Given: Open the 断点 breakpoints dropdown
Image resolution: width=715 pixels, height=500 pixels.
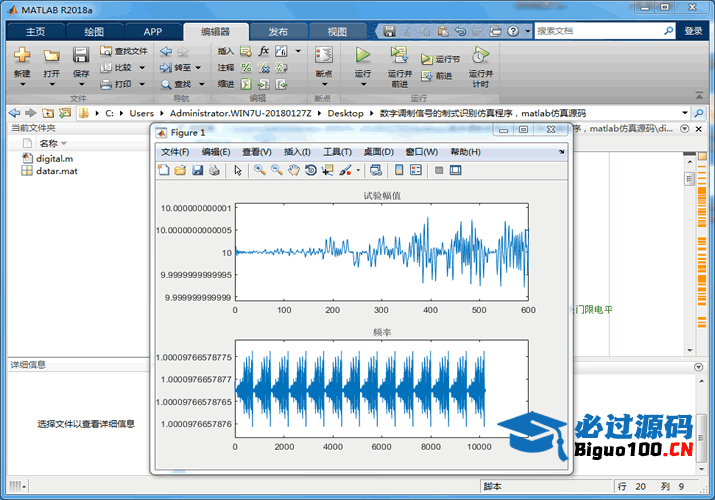Looking at the screenshot, I should click(323, 85).
